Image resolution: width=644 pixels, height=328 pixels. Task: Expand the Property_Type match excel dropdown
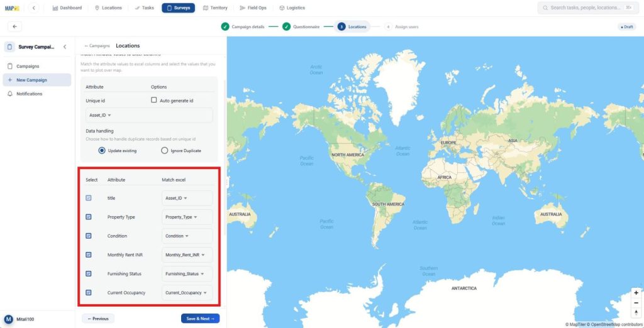pos(187,217)
